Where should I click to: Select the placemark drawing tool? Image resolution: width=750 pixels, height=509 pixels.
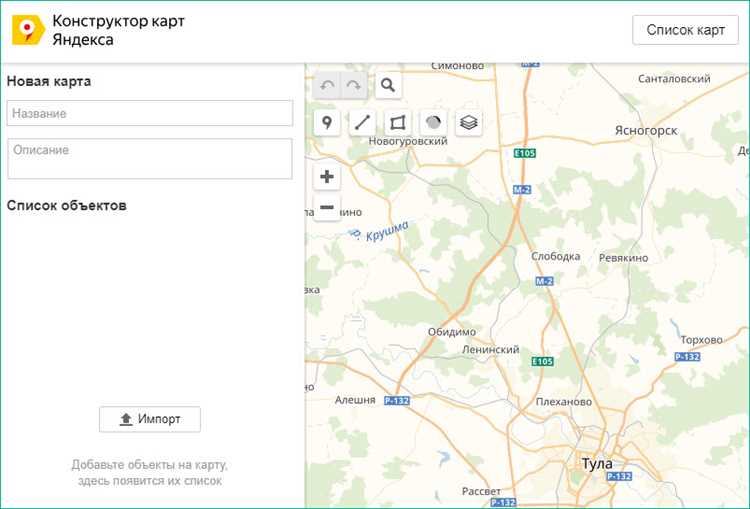327,123
